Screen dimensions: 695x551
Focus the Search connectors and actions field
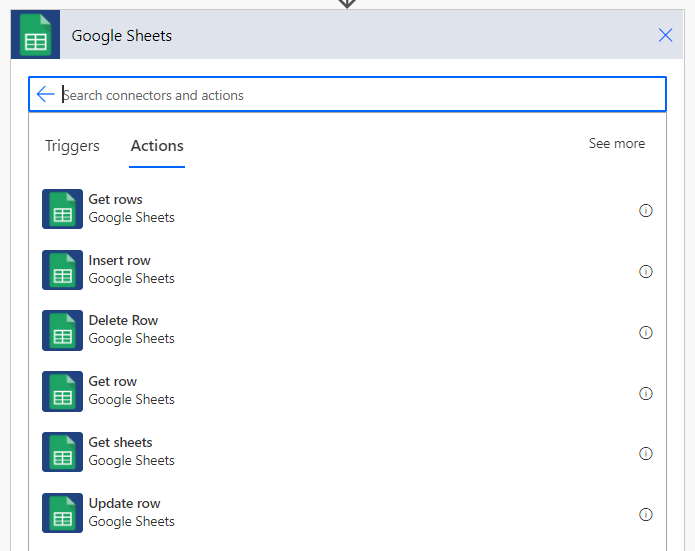click(x=348, y=94)
